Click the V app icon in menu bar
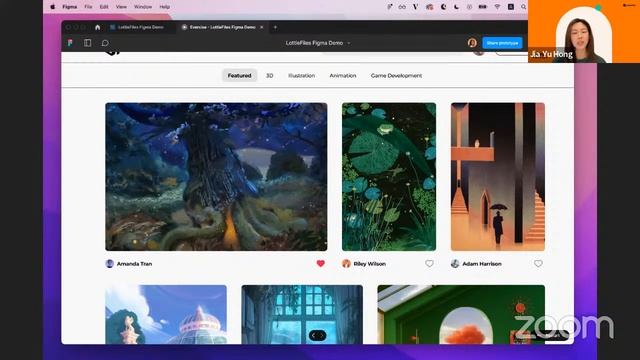 pos(415,7)
